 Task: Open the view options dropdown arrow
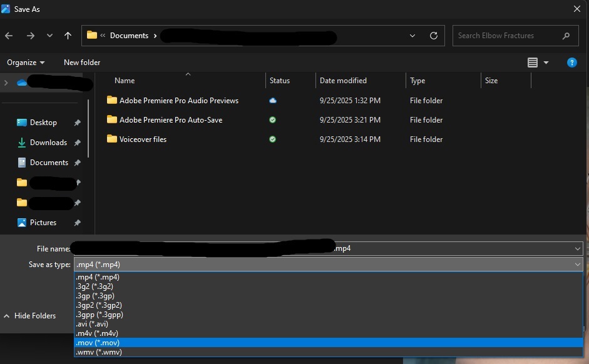click(546, 63)
